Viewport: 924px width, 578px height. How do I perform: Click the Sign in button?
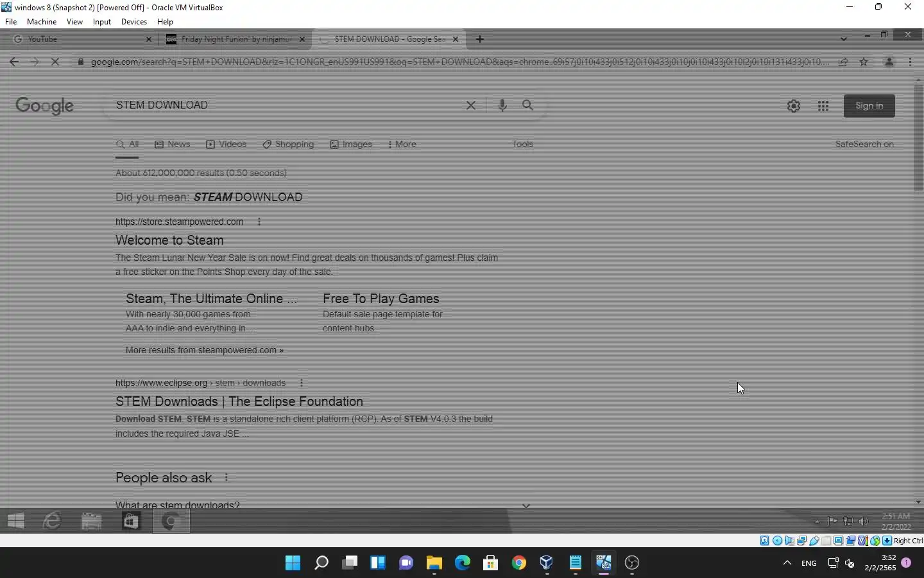click(x=869, y=106)
